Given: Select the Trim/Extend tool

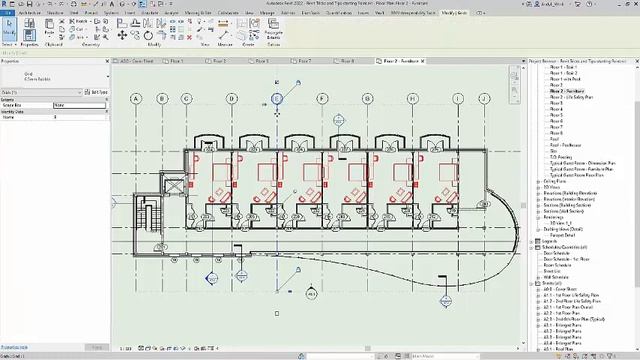Looking at the screenshot, I should [161, 36].
